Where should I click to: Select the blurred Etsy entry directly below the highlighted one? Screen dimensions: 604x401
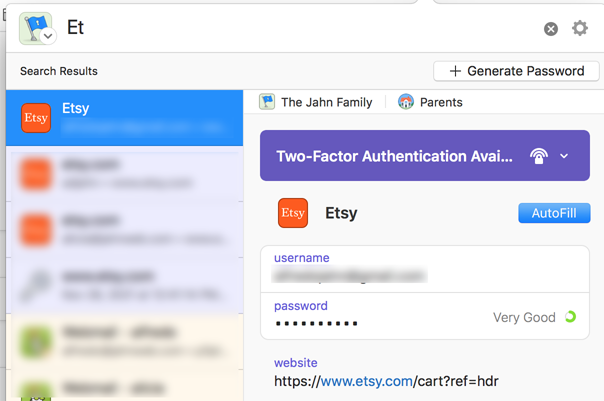[x=124, y=173]
